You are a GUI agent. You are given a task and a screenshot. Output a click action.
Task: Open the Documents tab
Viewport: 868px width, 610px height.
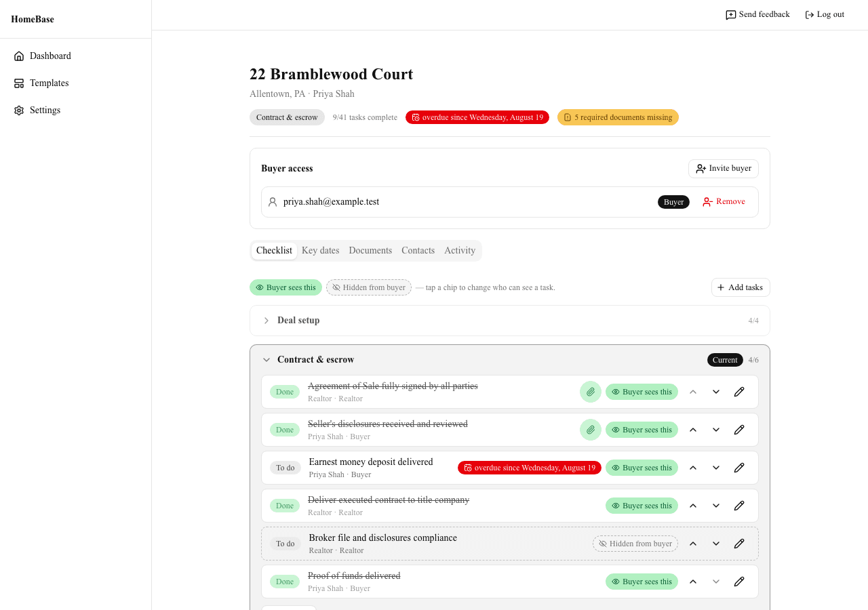click(370, 251)
